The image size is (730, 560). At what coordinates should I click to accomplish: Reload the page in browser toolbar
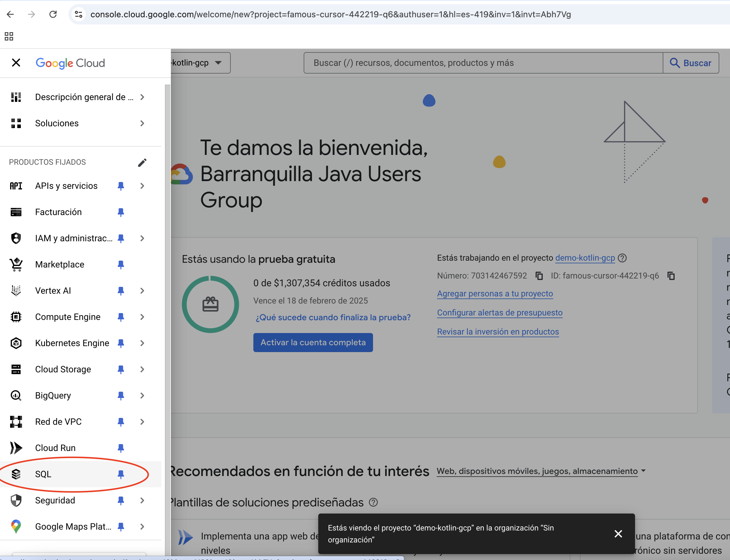pos(53,14)
